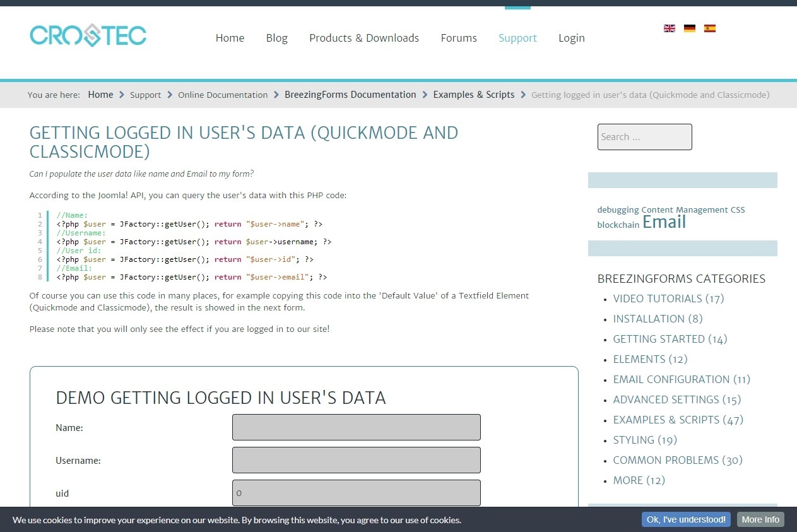Click the '$user->username' code line

point(194,242)
